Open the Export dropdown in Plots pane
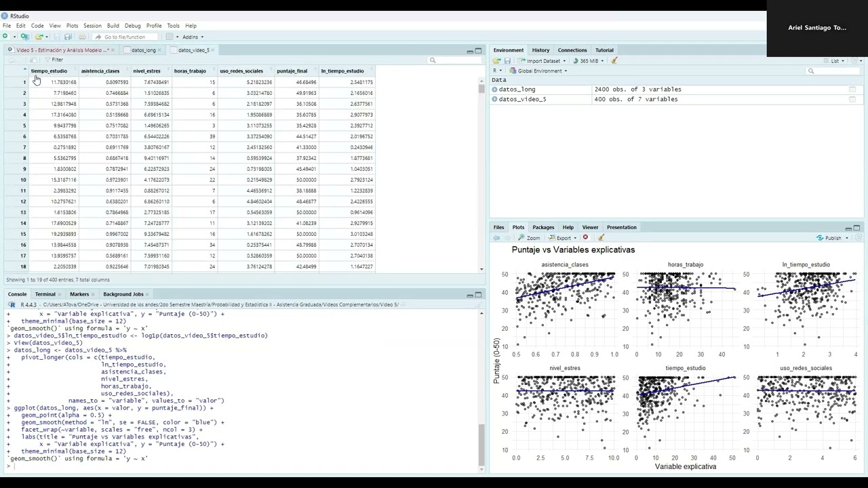The width and height of the screenshot is (868, 488). coord(563,238)
